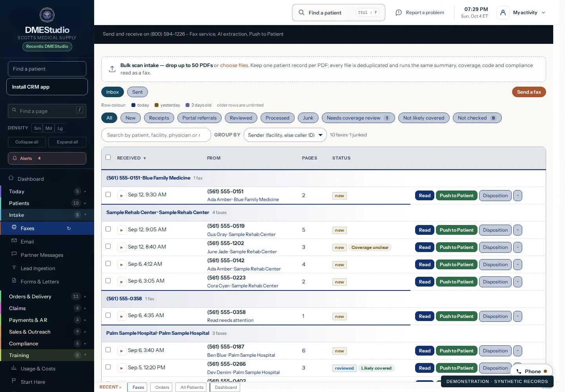The height and width of the screenshot is (392, 565).
Task: Open the choose files link
Action: [x=234, y=65]
